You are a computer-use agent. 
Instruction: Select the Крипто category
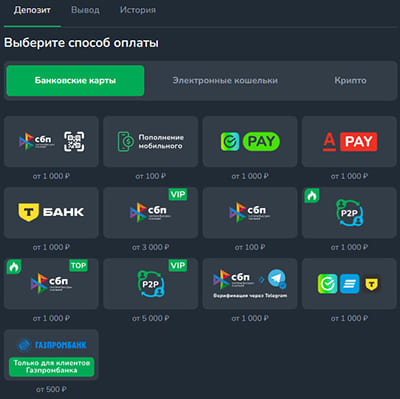click(350, 81)
